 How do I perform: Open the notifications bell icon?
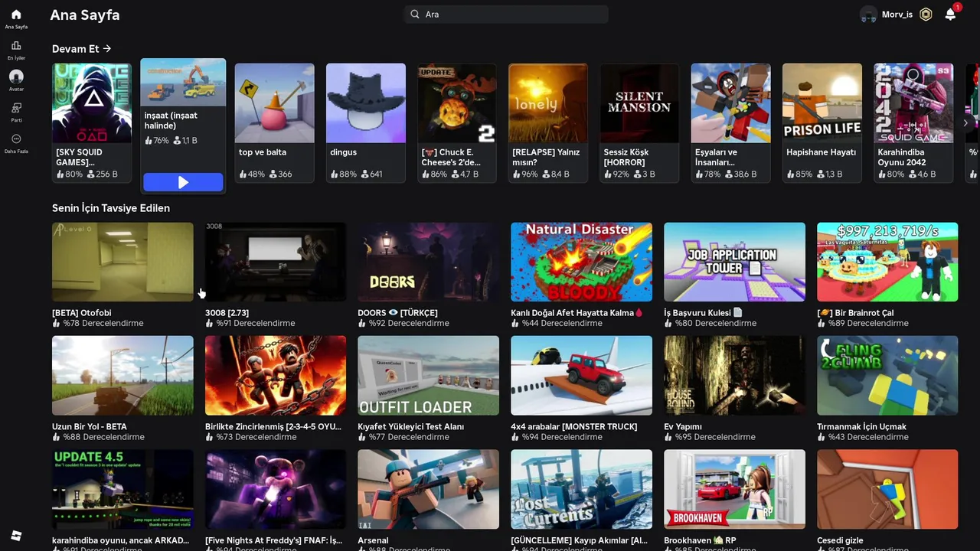coord(950,15)
